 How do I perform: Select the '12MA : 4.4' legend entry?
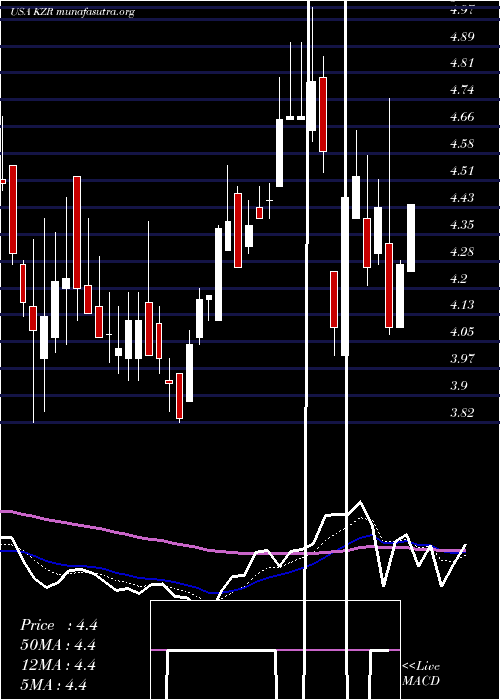click(58, 665)
